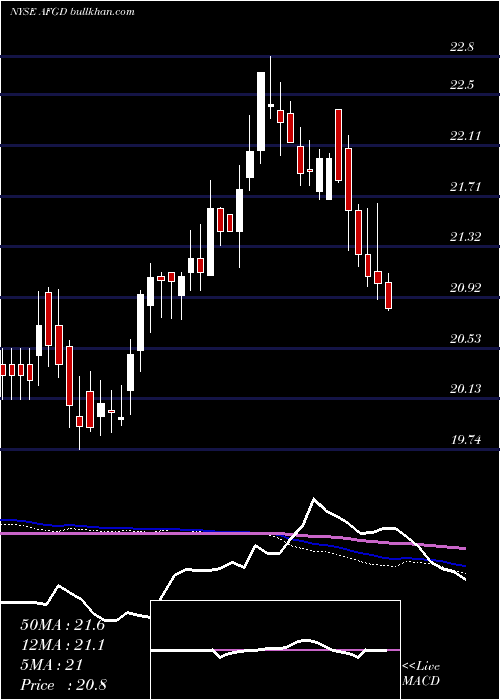
Task: Click the 22.8 price axis label
Action: point(462,47)
